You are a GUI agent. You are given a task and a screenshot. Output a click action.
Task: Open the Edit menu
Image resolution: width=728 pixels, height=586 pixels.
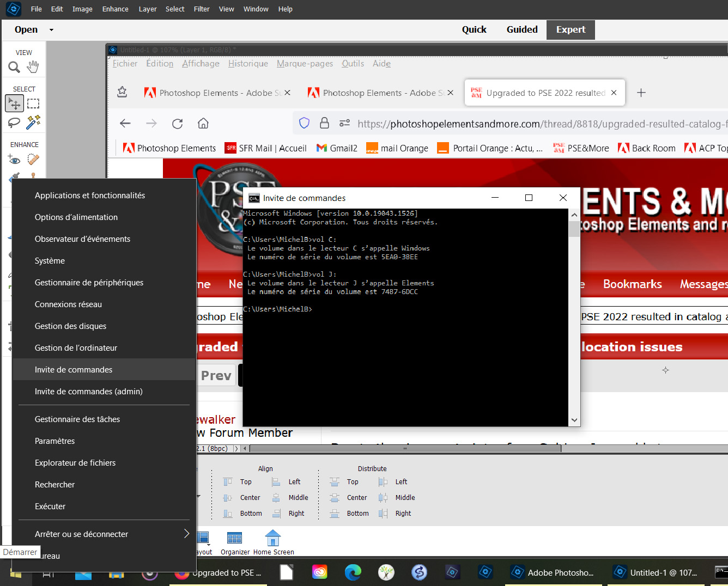pos(57,9)
